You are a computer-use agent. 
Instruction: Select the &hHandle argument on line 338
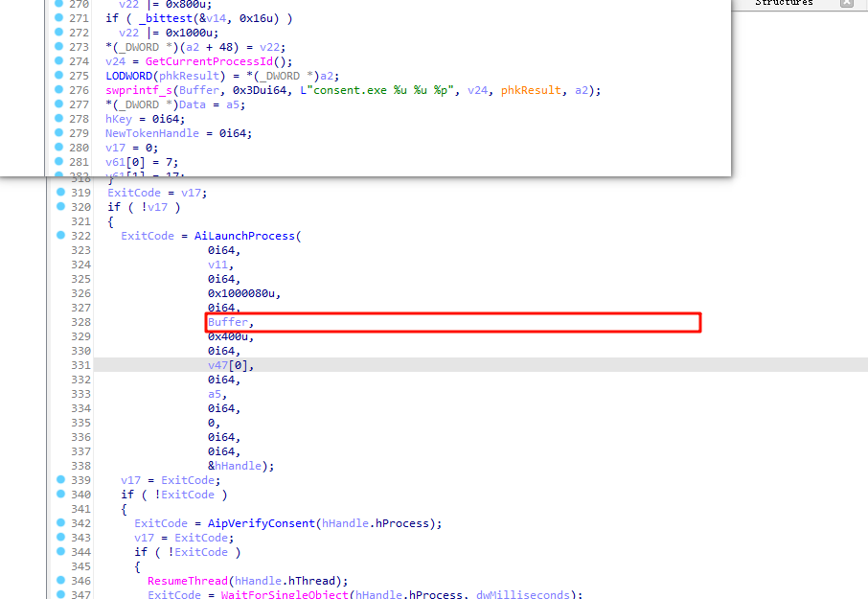(x=240, y=466)
